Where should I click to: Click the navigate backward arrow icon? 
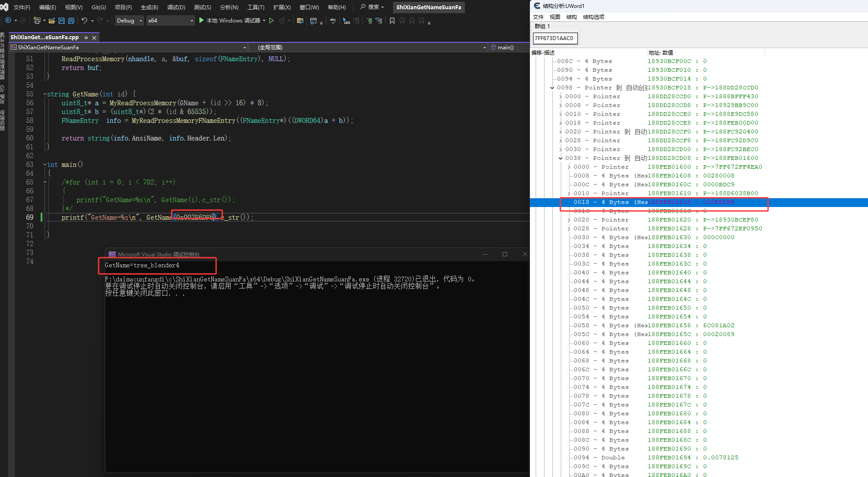click(x=8, y=21)
